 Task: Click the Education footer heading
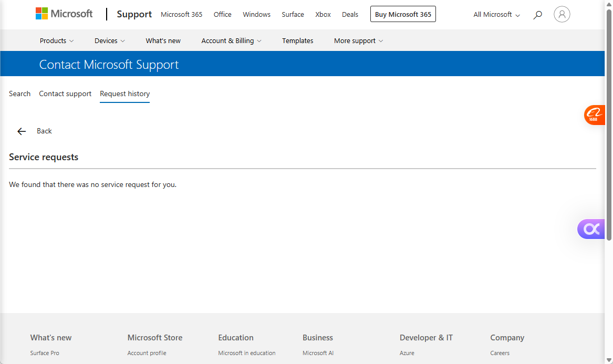coord(236,338)
